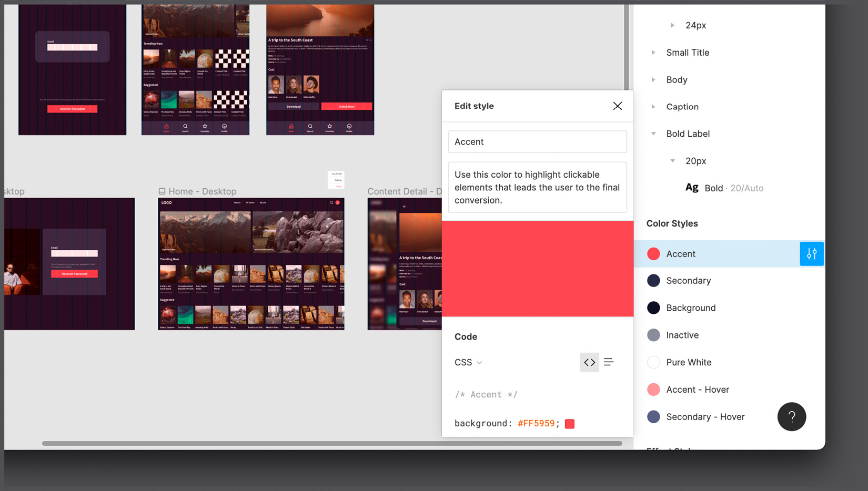The width and height of the screenshot is (868, 491).
Task: Click the Accent - Hover pink circle icon
Action: coord(653,389)
